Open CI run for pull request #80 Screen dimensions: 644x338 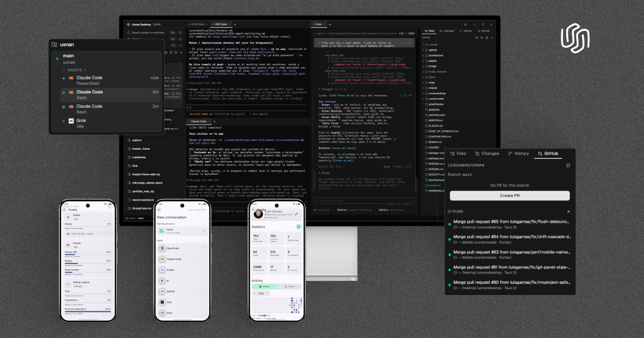point(510,284)
